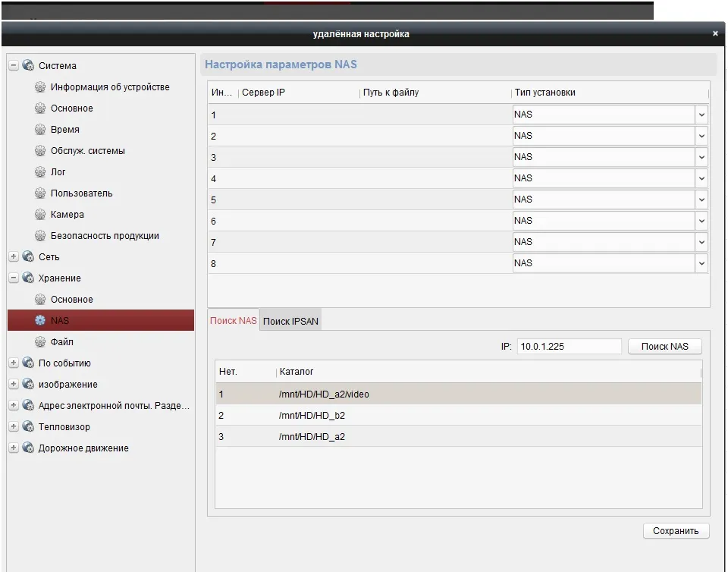The image size is (728, 572).
Task: Click the gear icon beside Камера
Action: click(x=40, y=215)
